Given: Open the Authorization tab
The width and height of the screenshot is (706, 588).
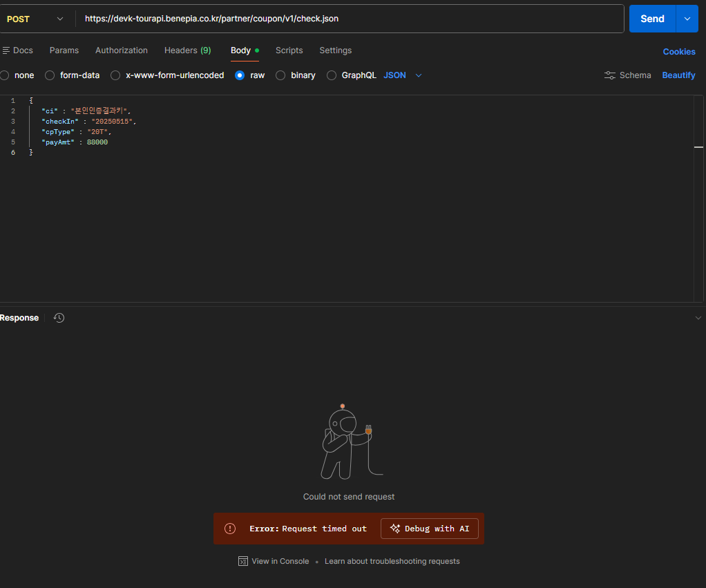Looking at the screenshot, I should (x=122, y=50).
